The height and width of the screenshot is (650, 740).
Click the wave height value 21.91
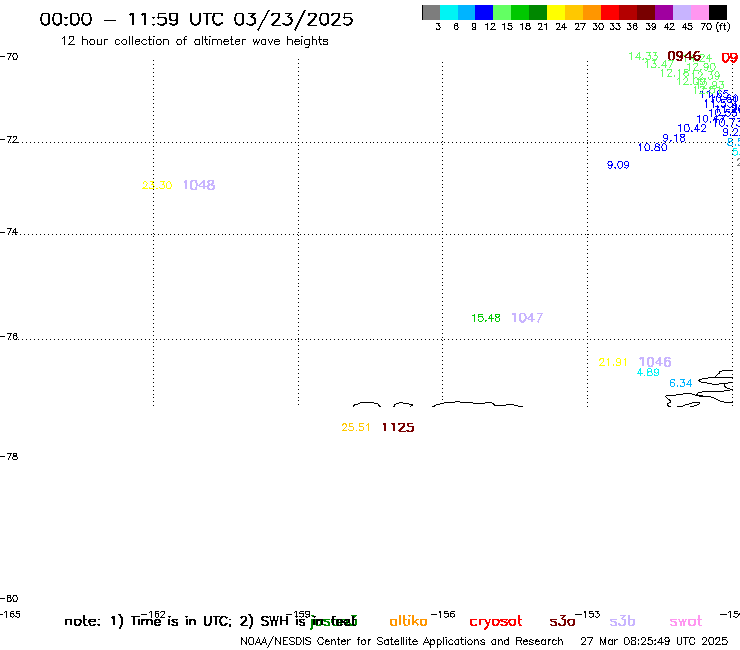click(613, 363)
